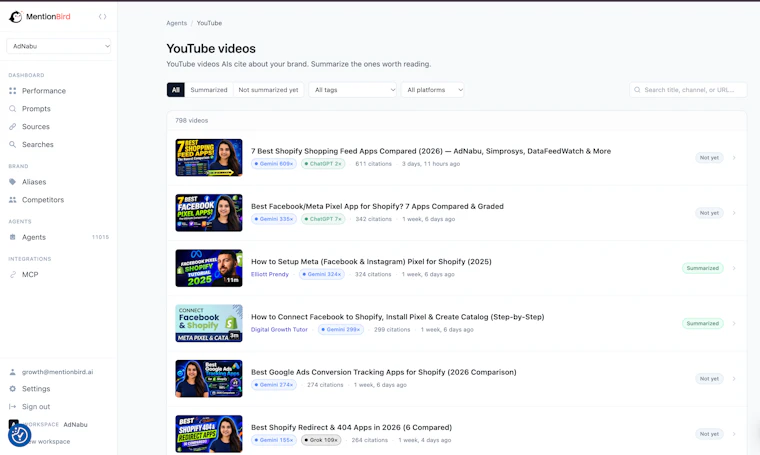Viewport: 760px width, 455px height.
Task: Click the Settings gear icon
Action: coord(13,389)
